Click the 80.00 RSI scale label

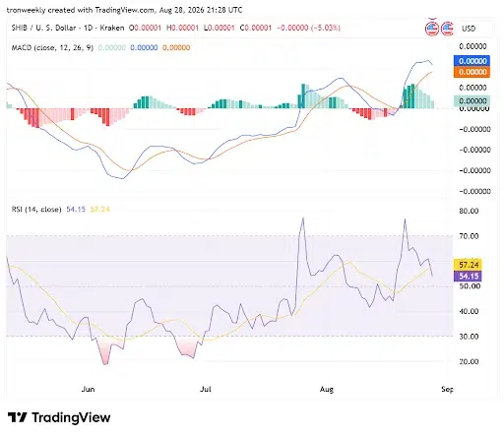(x=469, y=211)
